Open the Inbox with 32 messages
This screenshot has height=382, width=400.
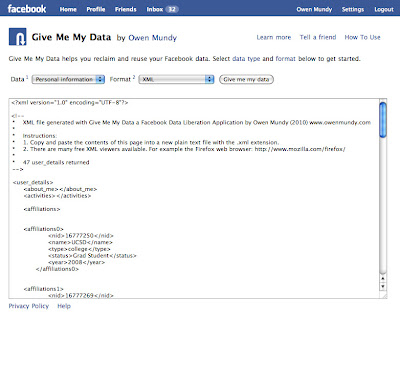pos(162,9)
